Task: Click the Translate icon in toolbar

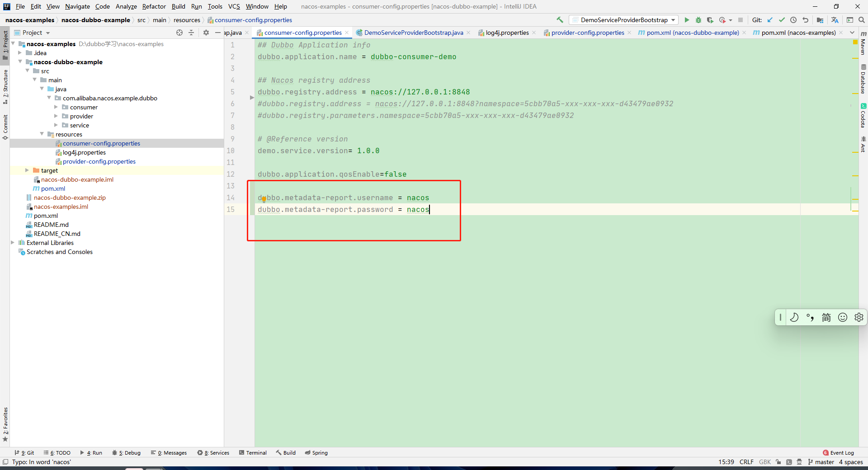Action: coord(835,20)
